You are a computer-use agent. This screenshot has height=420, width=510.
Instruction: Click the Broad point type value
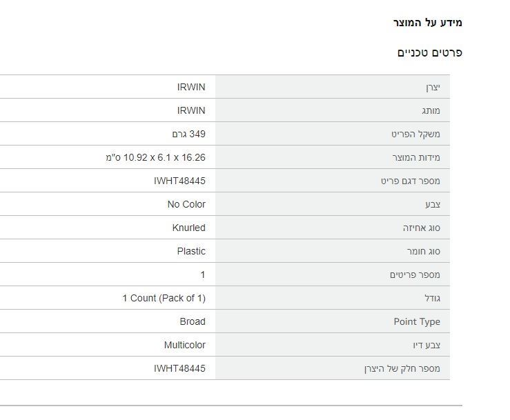193,321
